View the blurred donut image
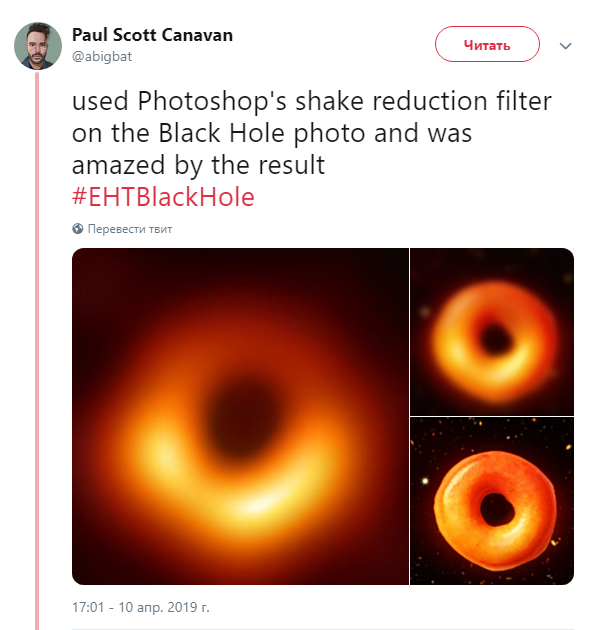This screenshot has width=606, height=630. pos(492,332)
